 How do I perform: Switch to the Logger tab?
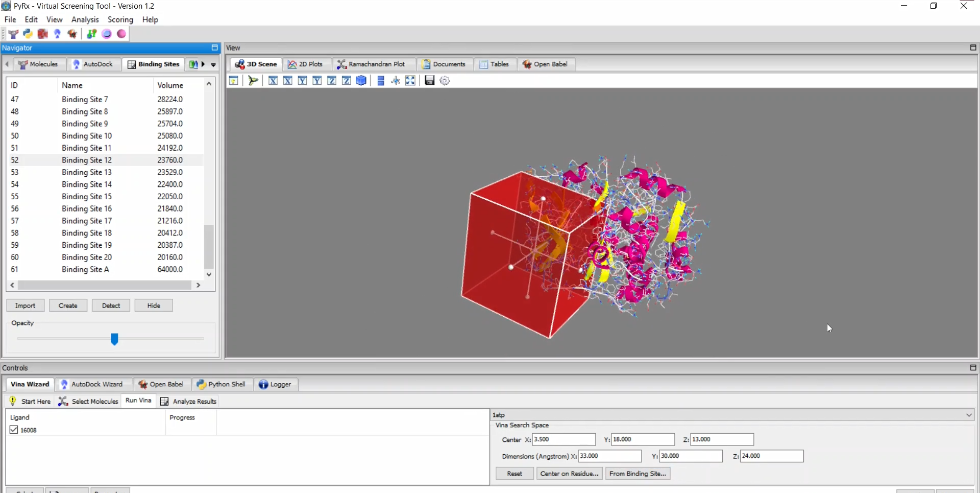(275, 384)
